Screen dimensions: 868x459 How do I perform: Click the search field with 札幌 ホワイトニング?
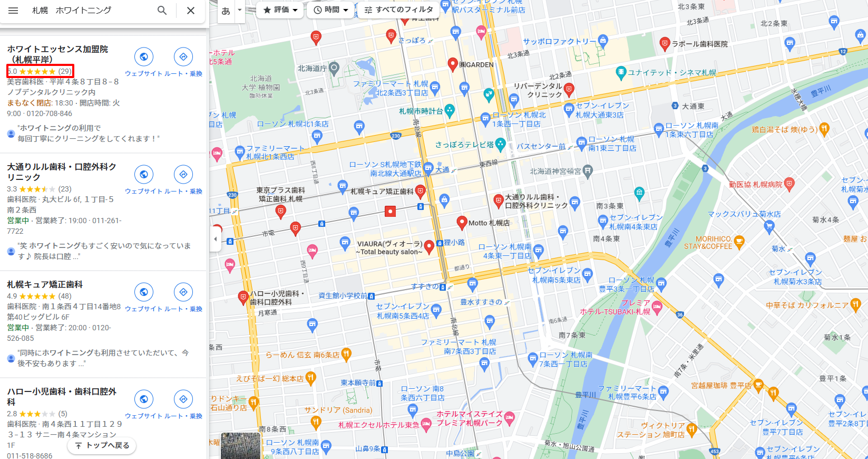point(90,11)
